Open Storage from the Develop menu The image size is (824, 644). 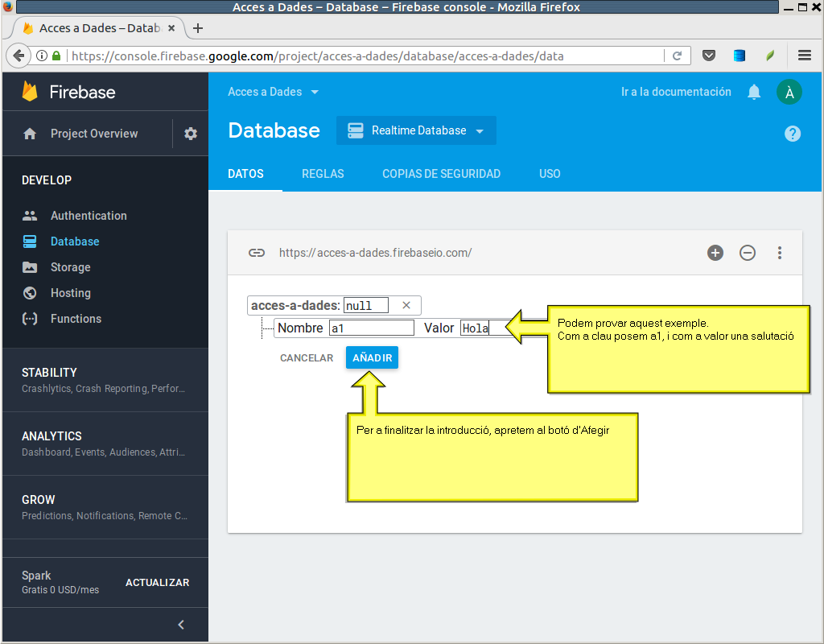(x=71, y=267)
